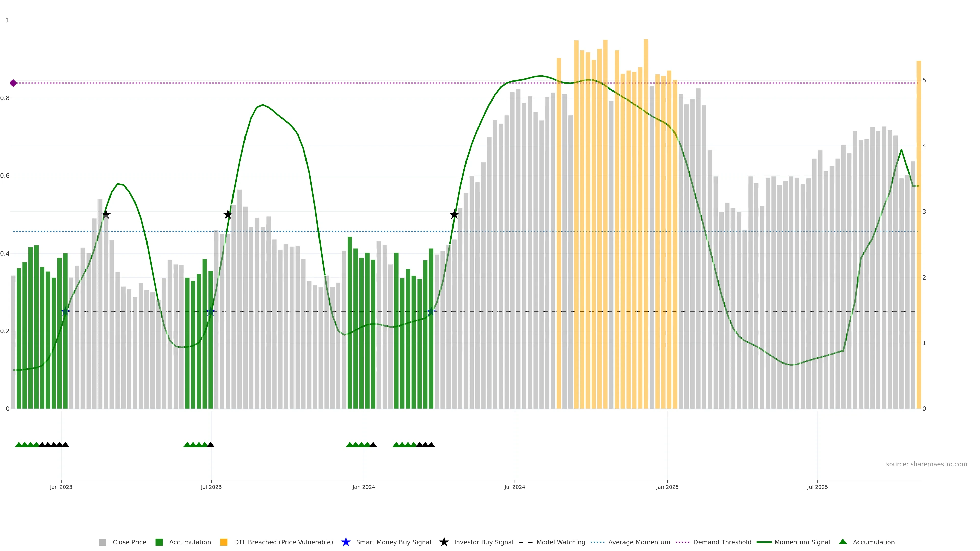The width and height of the screenshot is (980, 551).
Task: Click the Jul 2025 x-axis label
Action: click(x=817, y=487)
